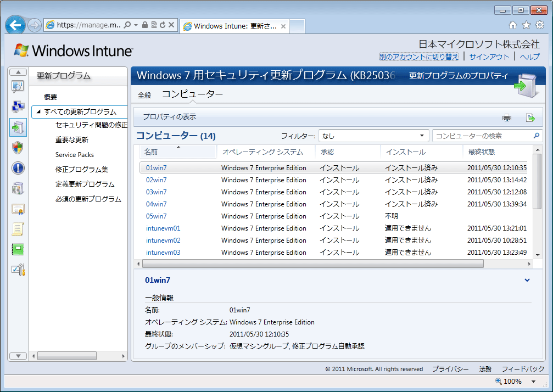
Task: Open the Software workspace sidebar icon
Action: click(18, 189)
